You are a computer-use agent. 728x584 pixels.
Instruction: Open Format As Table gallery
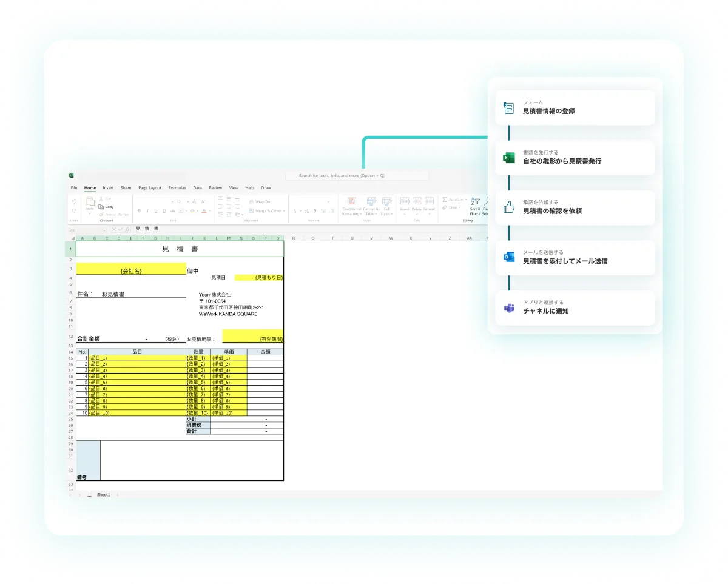[x=371, y=206]
